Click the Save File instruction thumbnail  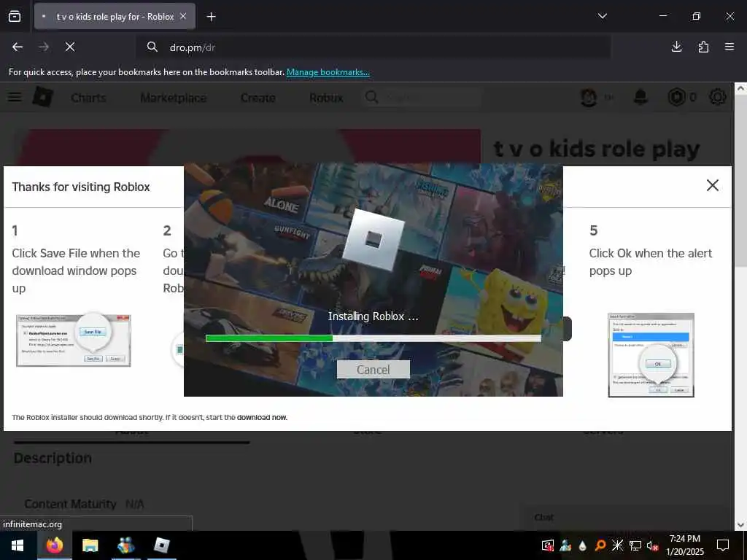coord(74,340)
